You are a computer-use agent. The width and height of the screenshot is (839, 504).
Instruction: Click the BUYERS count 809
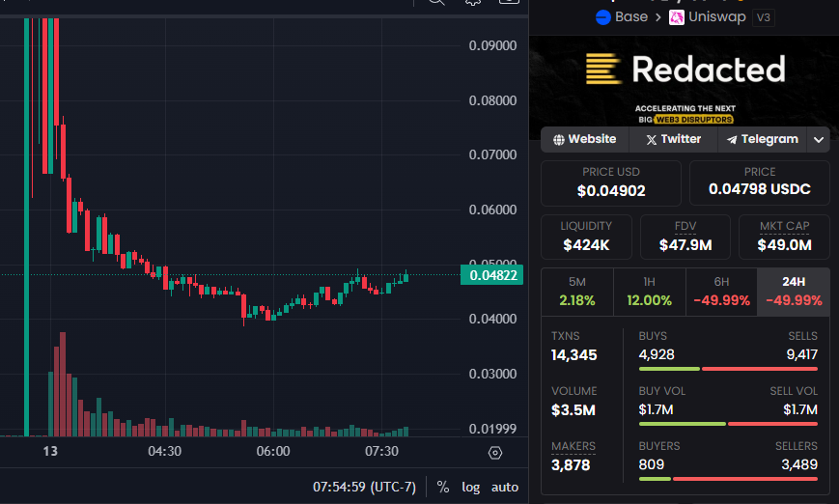(651, 465)
